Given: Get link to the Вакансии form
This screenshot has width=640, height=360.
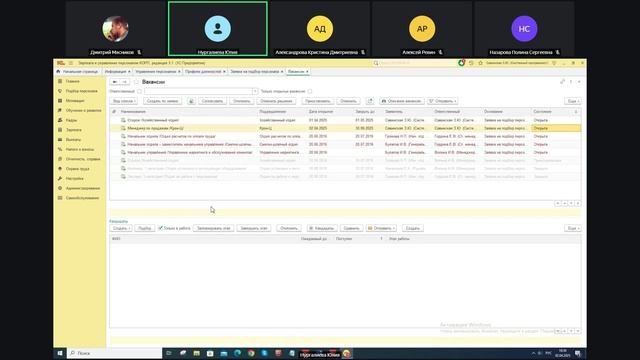Looking at the screenshot, I should 562,82.
